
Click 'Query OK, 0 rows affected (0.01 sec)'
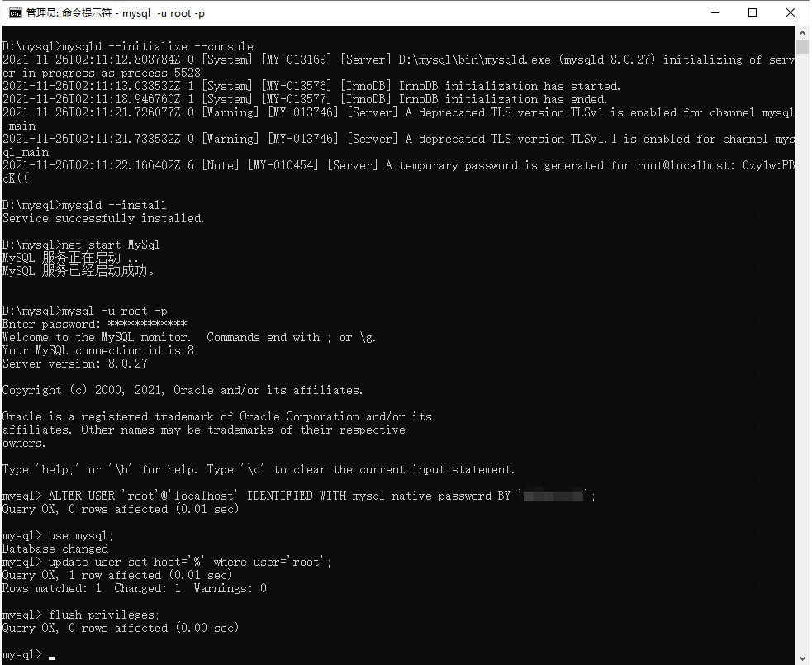pyautogui.click(x=121, y=510)
